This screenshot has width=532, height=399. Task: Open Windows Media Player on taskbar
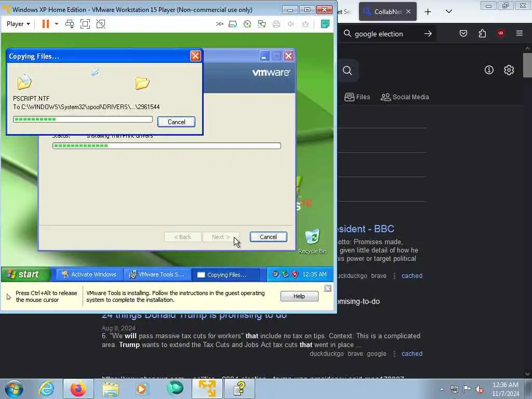[142, 389]
